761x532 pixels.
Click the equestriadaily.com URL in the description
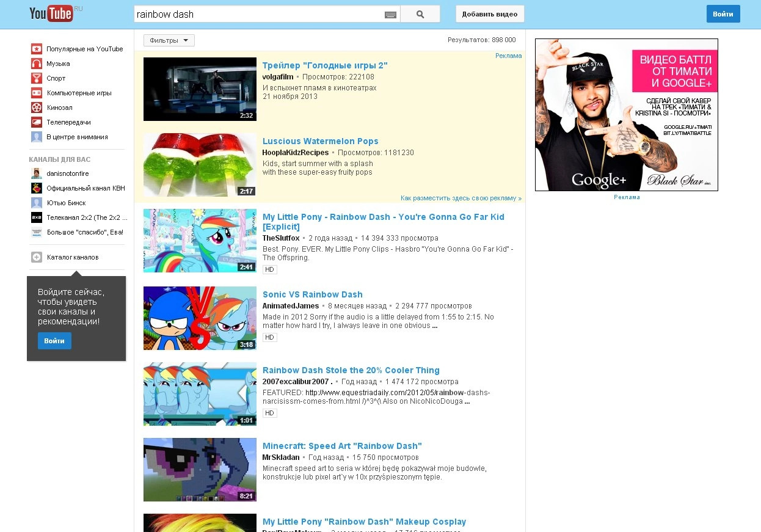coord(376,397)
